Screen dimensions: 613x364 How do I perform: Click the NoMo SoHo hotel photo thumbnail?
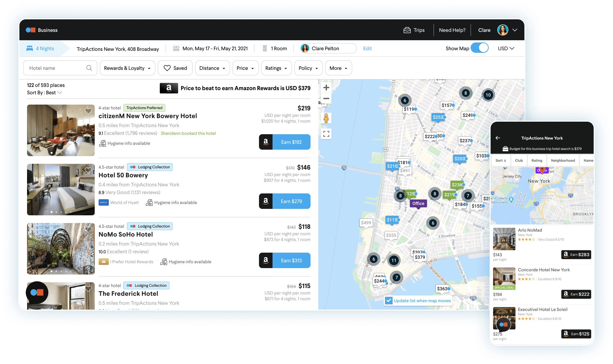point(61,249)
